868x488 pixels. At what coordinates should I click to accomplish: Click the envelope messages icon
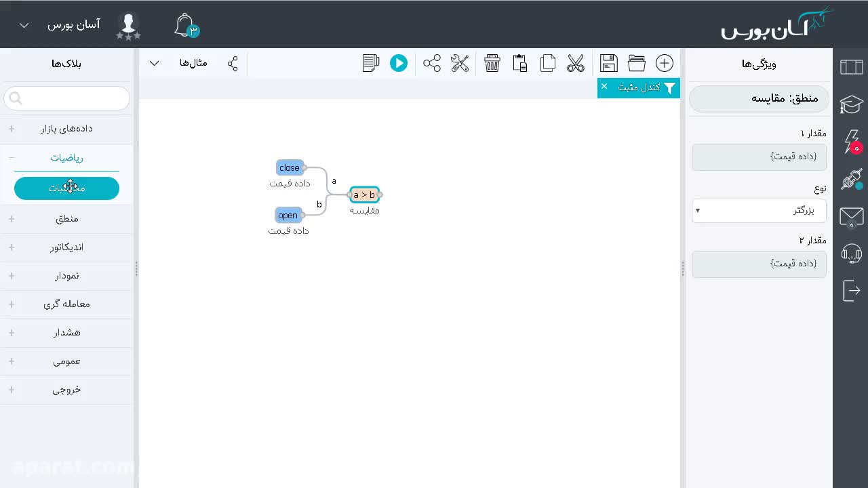(851, 217)
